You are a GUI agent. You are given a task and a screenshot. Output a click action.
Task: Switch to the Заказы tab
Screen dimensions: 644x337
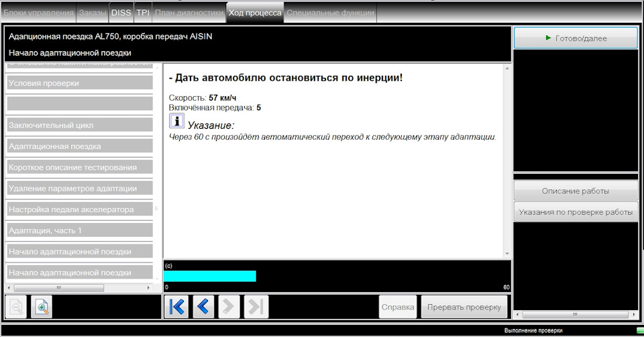(x=93, y=13)
